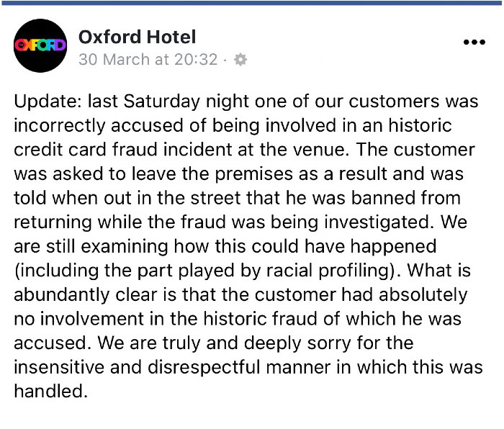Click the word Update: starting the post
This screenshot has width=504, height=429.
pyautogui.click(x=48, y=102)
